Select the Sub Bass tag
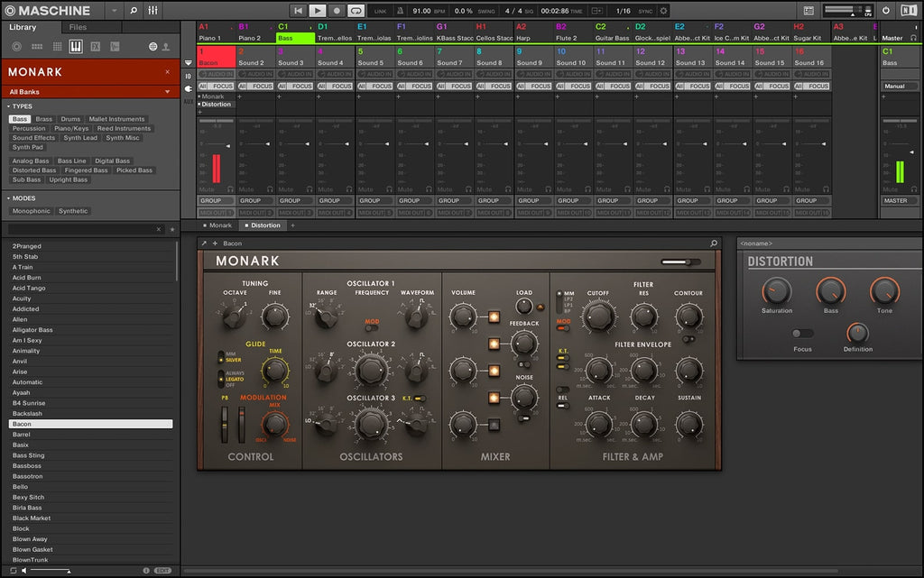The height and width of the screenshot is (578, 924). pyautogui.click(x=26, y=179)
